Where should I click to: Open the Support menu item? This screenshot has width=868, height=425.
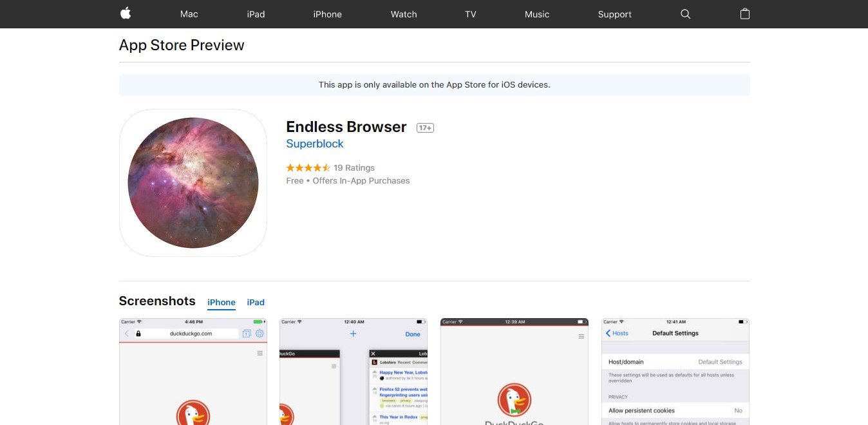(x=615, y=14)
